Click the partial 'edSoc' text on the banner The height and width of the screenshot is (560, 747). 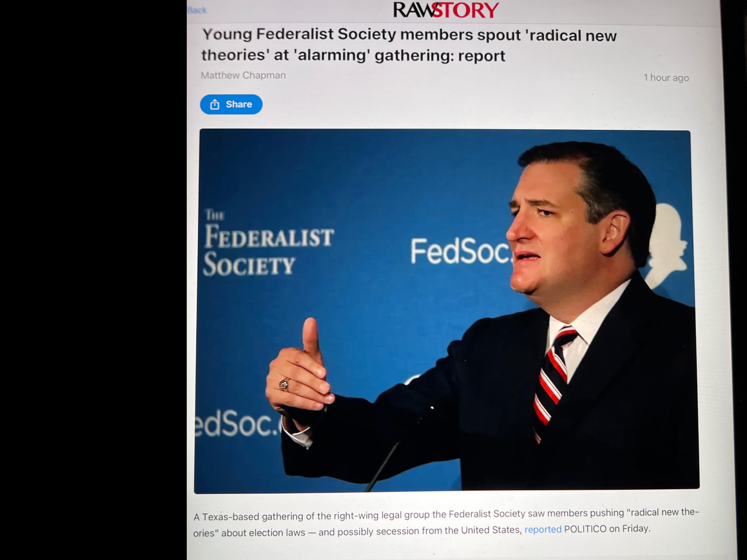(238, 423)
